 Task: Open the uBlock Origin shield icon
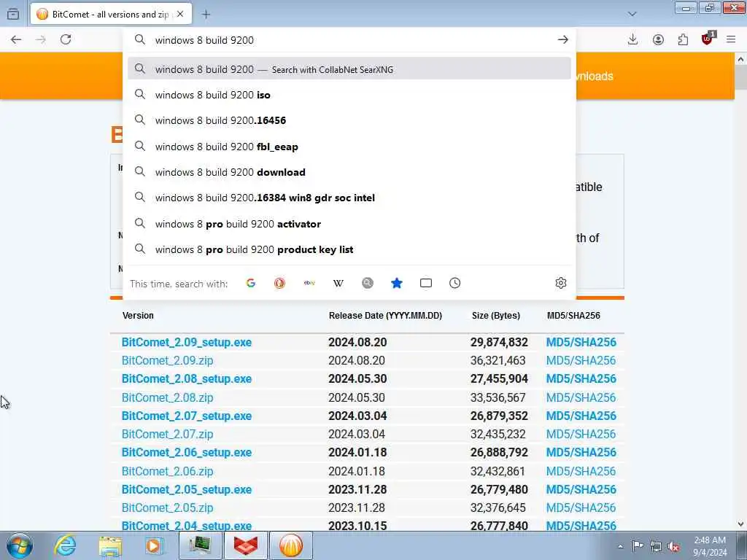708,39
